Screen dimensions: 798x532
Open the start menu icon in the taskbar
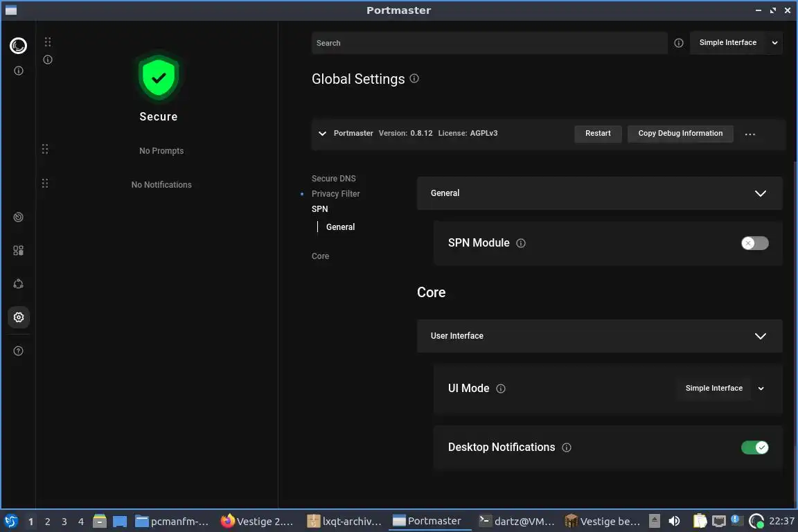point(10,522)
